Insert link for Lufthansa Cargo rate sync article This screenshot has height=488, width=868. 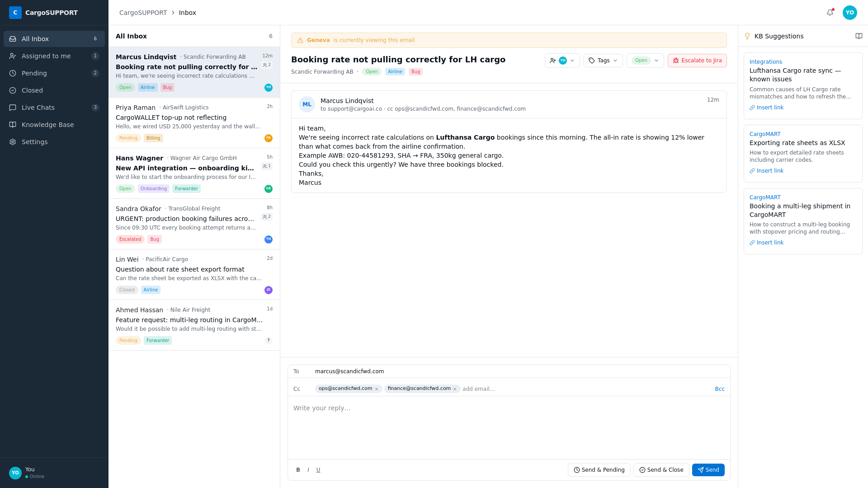coord(766,108)
